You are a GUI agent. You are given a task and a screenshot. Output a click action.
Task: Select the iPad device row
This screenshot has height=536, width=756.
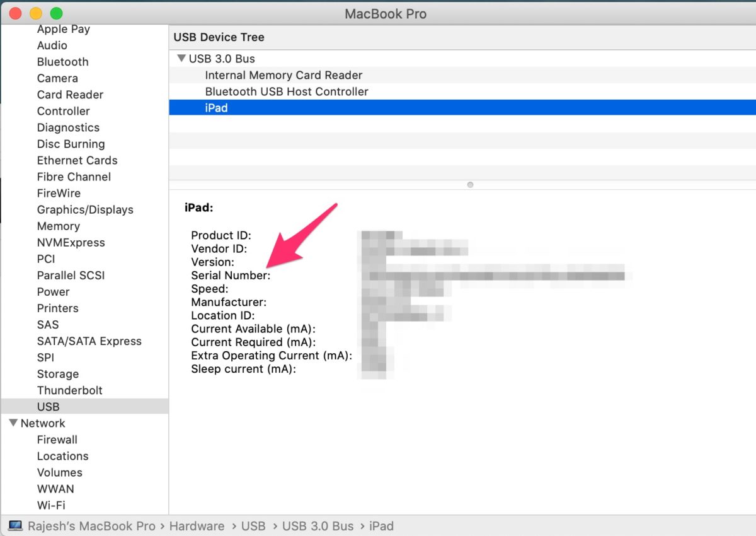point(216,108)
